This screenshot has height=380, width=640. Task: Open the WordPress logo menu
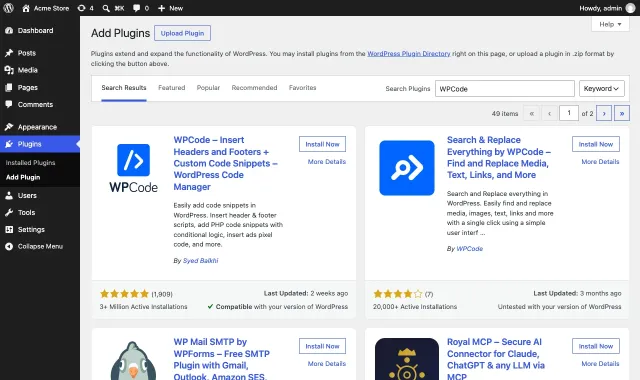tap(9, 8)
